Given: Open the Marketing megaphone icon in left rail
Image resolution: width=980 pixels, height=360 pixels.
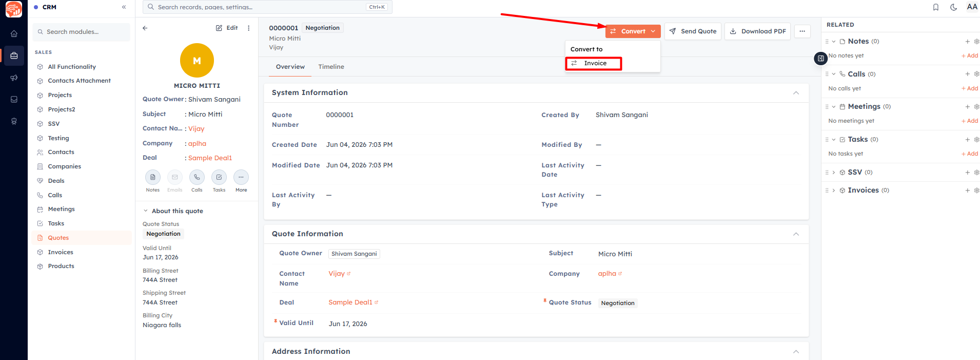Looking at the screenshot, I should tap(14, 78).
